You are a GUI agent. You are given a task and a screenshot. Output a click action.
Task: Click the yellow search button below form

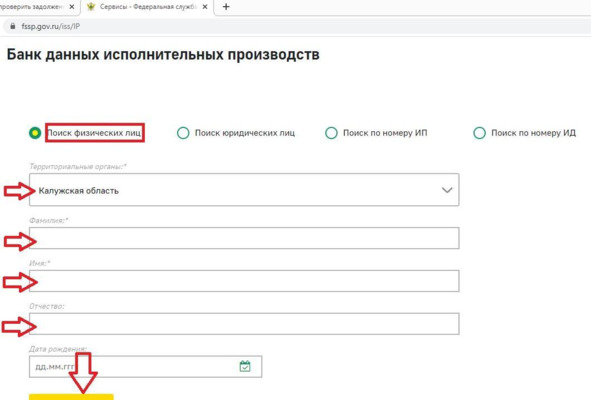[71, 397]
